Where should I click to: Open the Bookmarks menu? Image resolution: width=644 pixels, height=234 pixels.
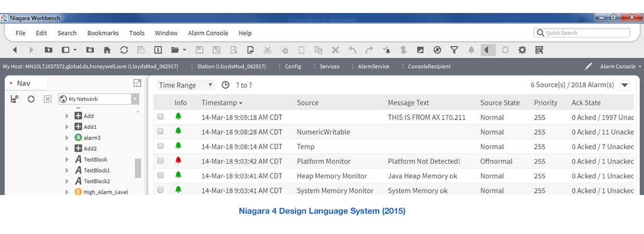(103, 33)
